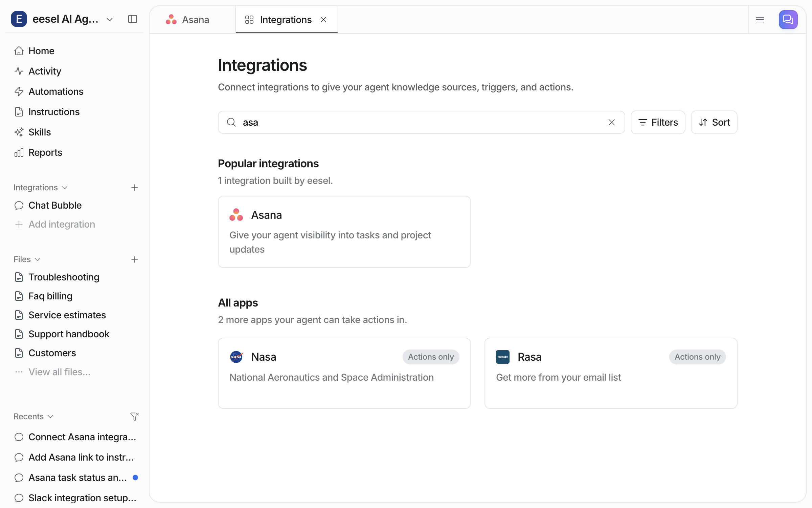Screen dimensions: 812x508
Task: Close the Integrations tab
Action: coord(323,20)
